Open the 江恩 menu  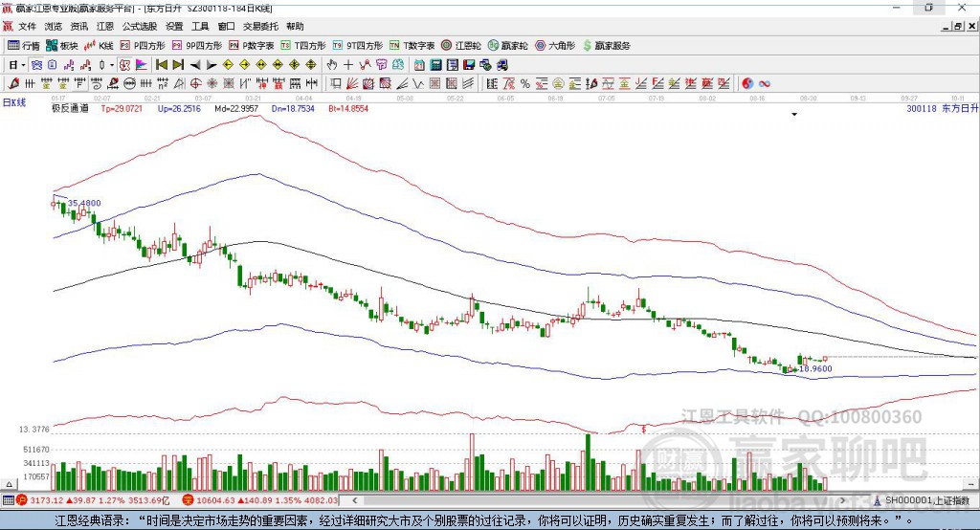click(105, 26)
